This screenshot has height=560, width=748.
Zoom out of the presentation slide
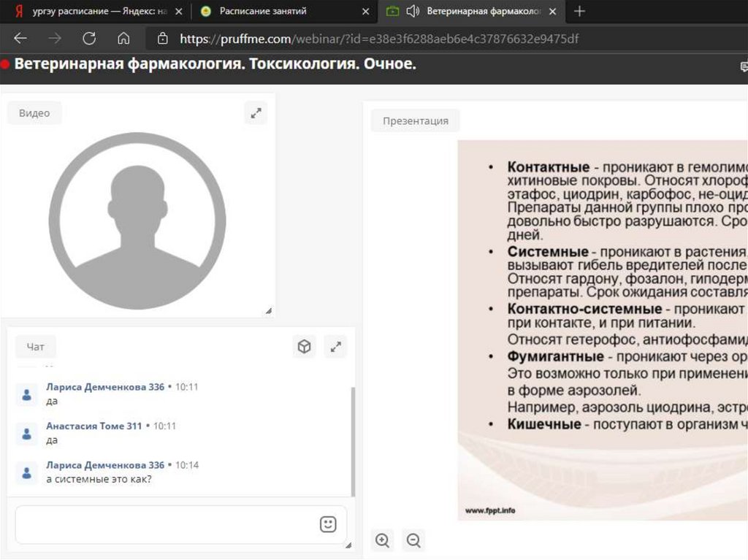tap(413, 540)
